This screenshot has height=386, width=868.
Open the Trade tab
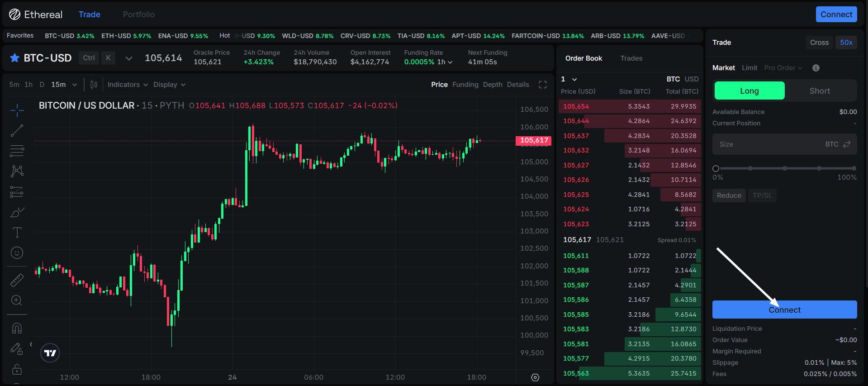click(90, 14)
